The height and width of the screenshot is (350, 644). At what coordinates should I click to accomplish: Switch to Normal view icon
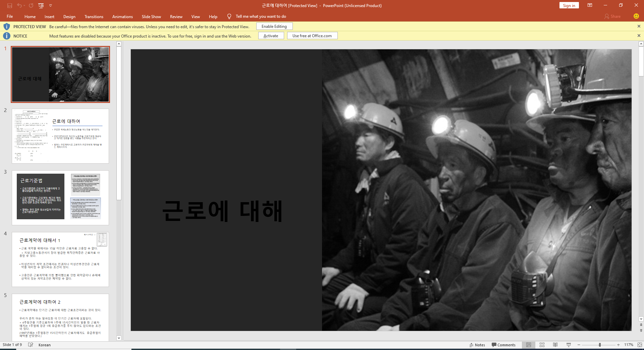pyautogui.click(x=529, y=345)
